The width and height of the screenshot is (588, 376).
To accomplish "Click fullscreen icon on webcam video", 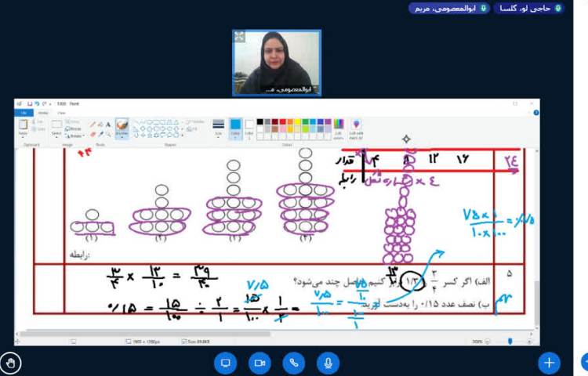I will 239,36.
